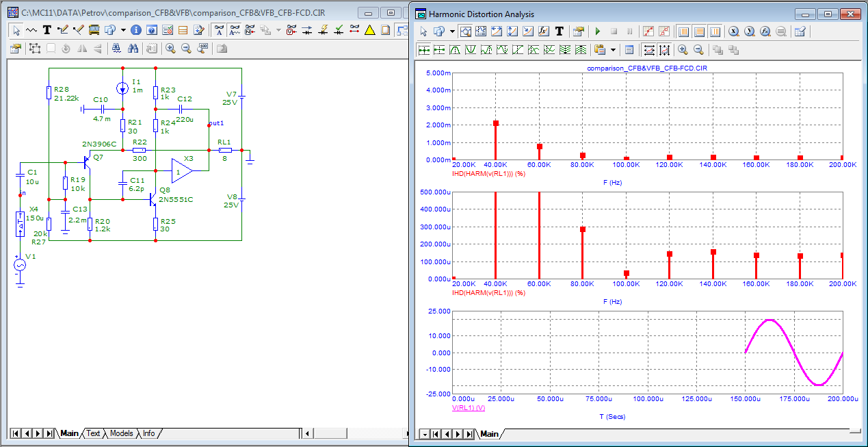Select the Text tool in schematic toolbar
The height and width of the screenshot is (447, 868).
click(47, 30)
